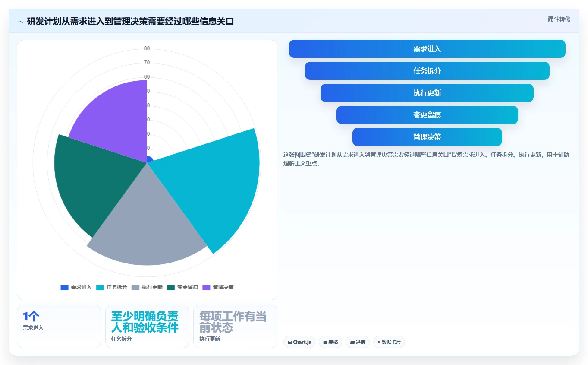Select the 任务拆分 funnel stage bar
Image resolution: width=588 pixels, height=365 pixels.
coord(427,71)
